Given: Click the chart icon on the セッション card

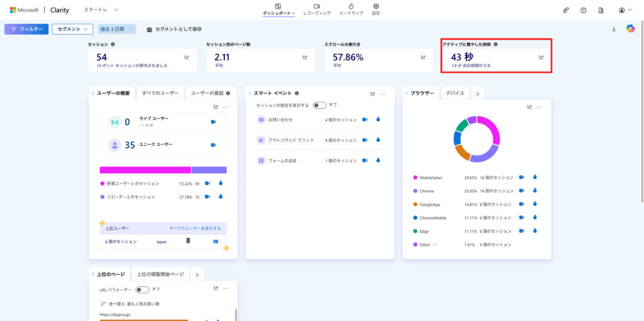Looking at the screenshot, I should click(x=187, y=57).
